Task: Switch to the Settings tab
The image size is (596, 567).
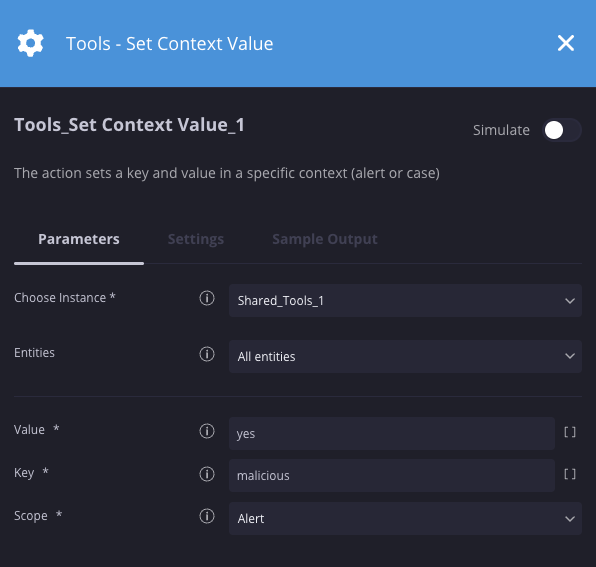Action: [x=196, y=239]
